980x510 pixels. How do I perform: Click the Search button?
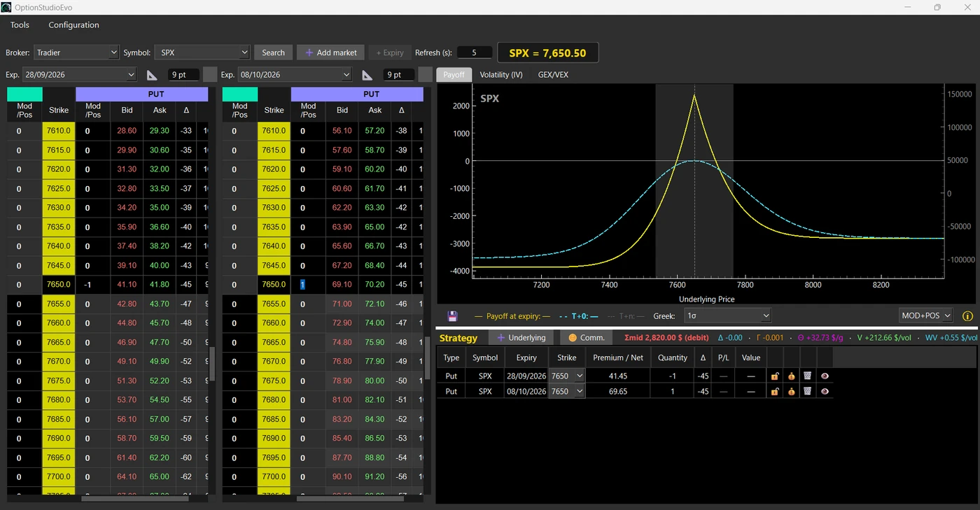click(x=273, y=52)
